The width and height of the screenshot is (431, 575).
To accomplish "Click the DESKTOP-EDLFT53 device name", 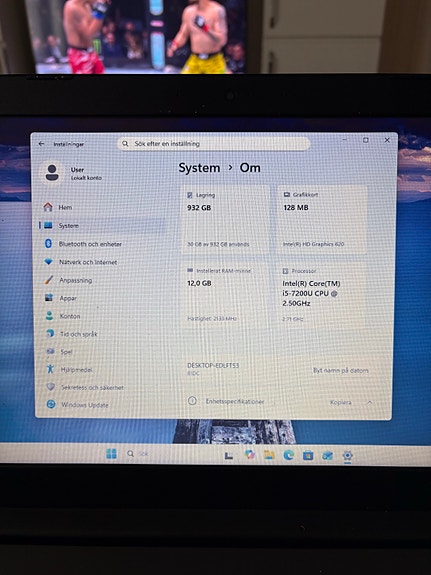I will (213, 366).
